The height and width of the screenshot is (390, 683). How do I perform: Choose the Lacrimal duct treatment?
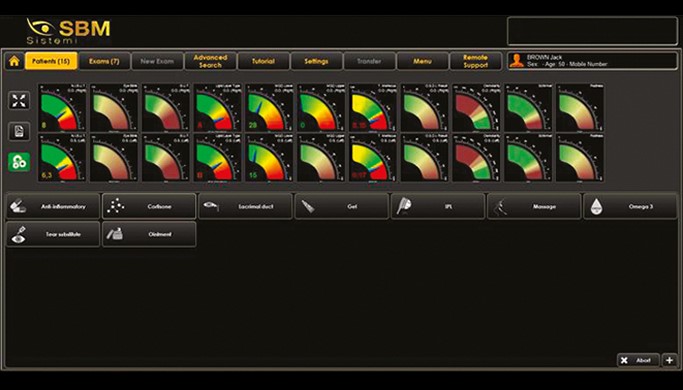tap(246, 207)
